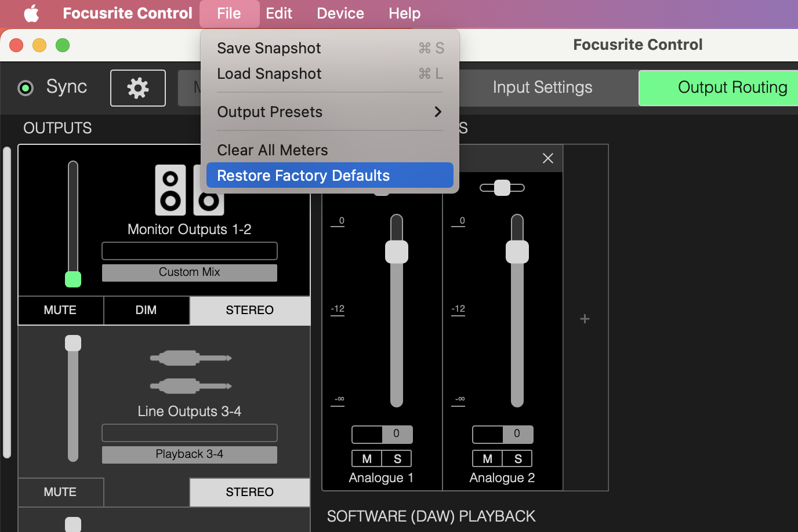Viewport: 798px width, 532px height.
Task: Open the Apple menu
Action: click(31, 13)
